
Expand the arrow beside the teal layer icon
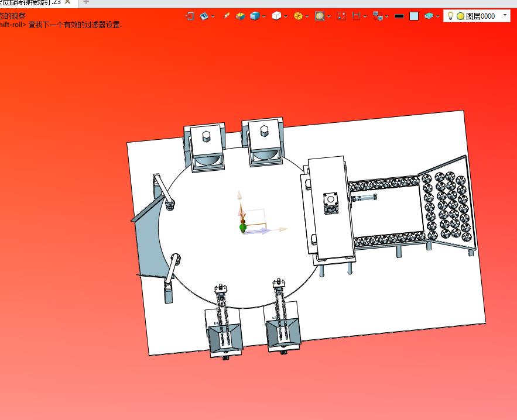(437, 16)
